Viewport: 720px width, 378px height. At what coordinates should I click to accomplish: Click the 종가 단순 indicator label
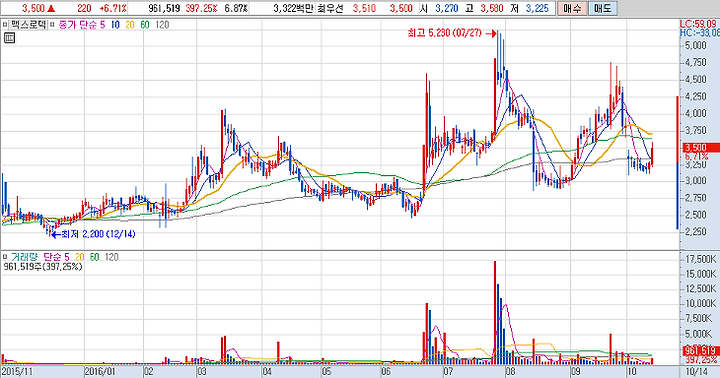coord(78,25)
